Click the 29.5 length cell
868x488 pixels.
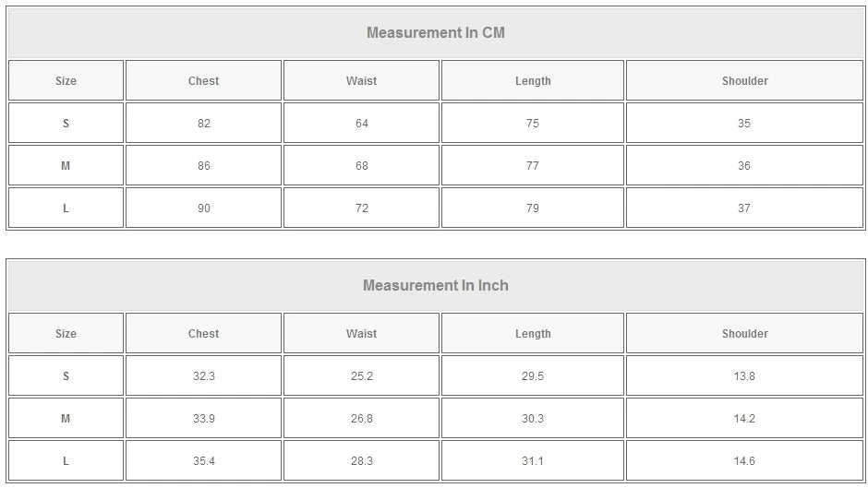point(533,376)
